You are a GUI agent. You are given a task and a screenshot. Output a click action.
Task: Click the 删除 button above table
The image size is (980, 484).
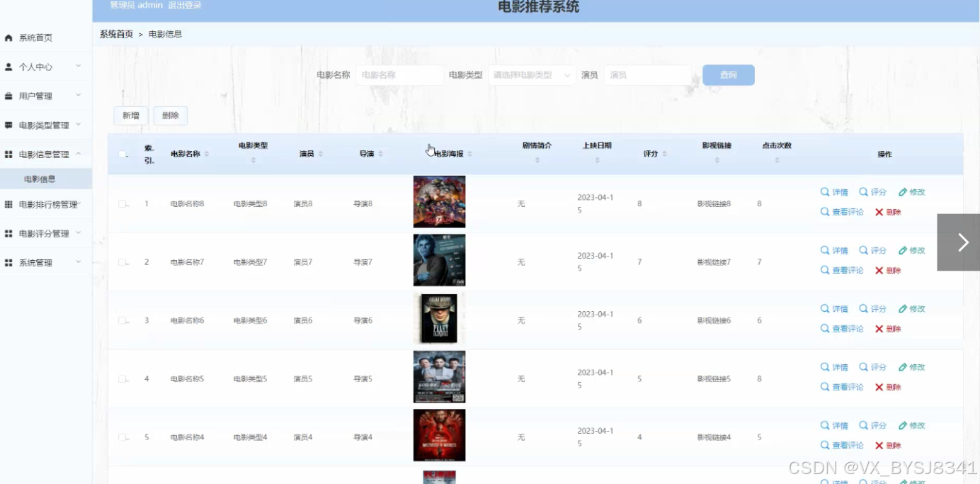click(x=171, y=116)
